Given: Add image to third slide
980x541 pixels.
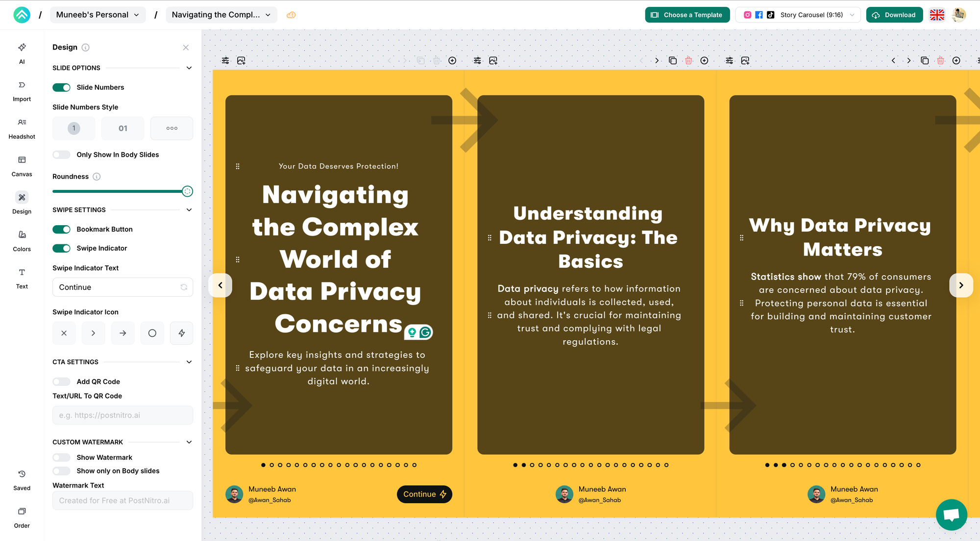Looking at the screenshot, I should [745, 61].
